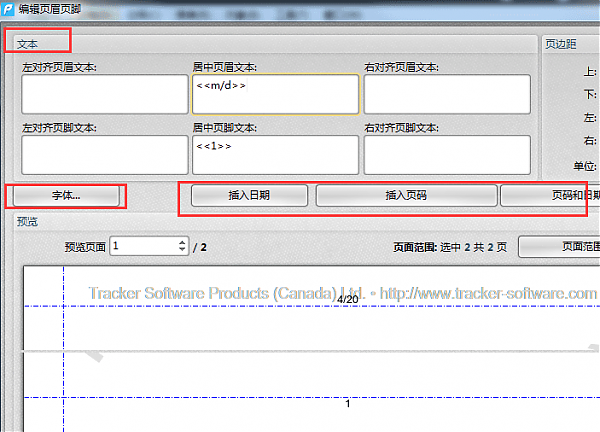The height and width of the screenshot is (432, 600).
Task: Click the 下 bottom margin label
Action: pyautogui.click(x=590, y=94)
